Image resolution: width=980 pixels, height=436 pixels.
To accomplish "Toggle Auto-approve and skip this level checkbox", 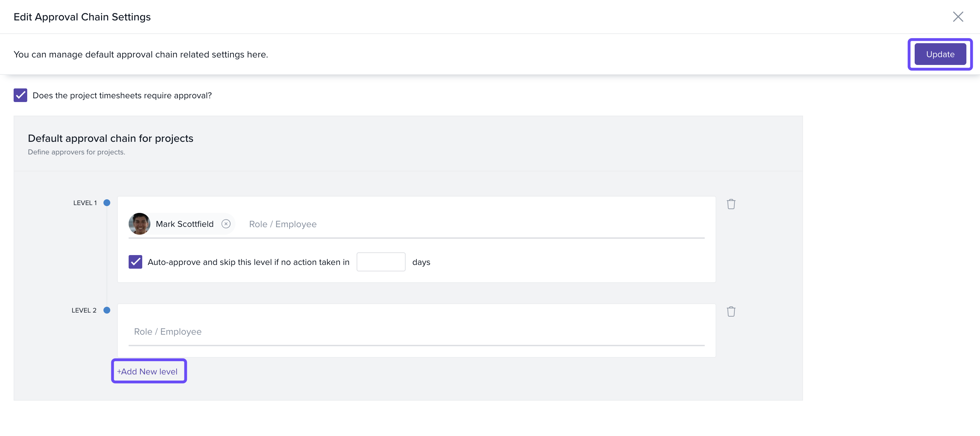I will click(135, 262).
